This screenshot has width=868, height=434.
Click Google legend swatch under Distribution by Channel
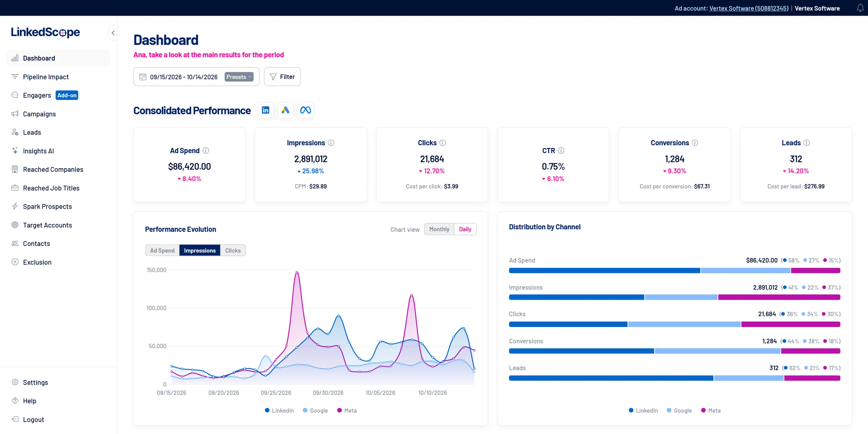pyautogui.click(x=669, y=410)
